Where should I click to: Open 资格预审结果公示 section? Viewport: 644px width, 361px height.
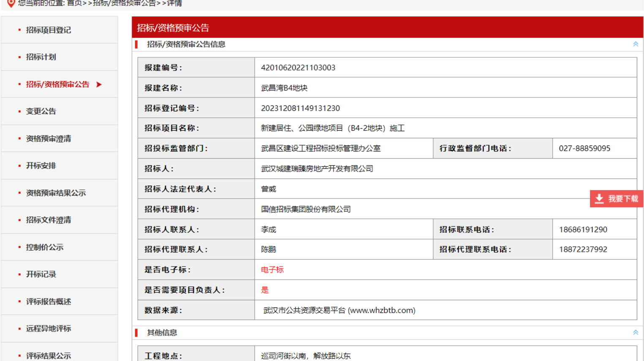coord(56,193)
